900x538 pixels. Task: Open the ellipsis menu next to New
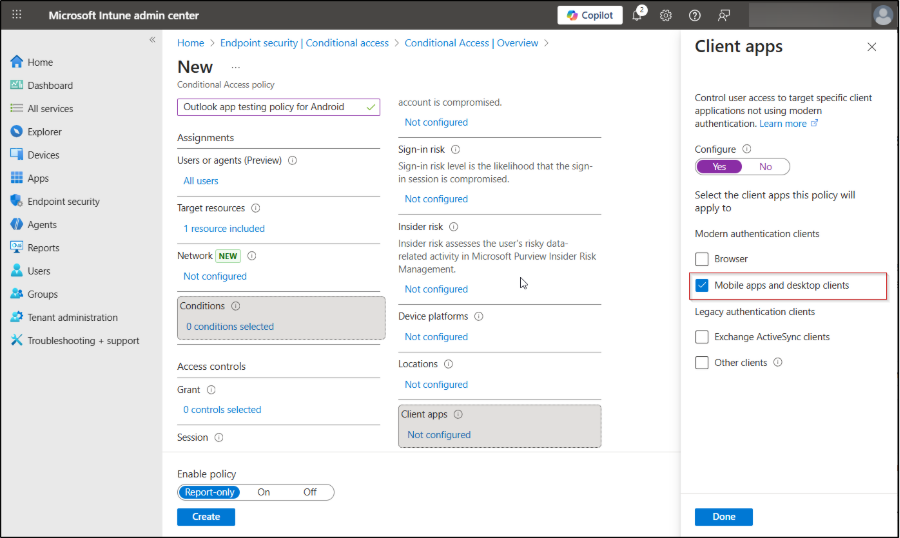pyautogui.click(x=235, y=67)
